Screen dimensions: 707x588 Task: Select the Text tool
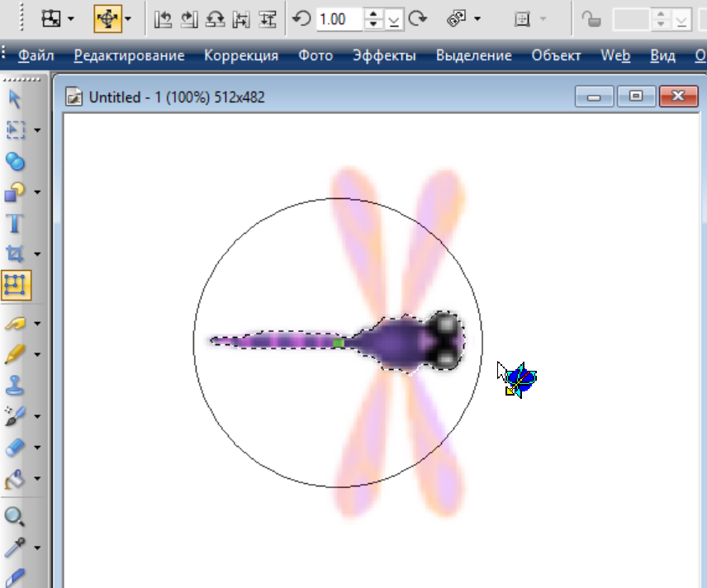pyautogui.click(x=14, y=223)
